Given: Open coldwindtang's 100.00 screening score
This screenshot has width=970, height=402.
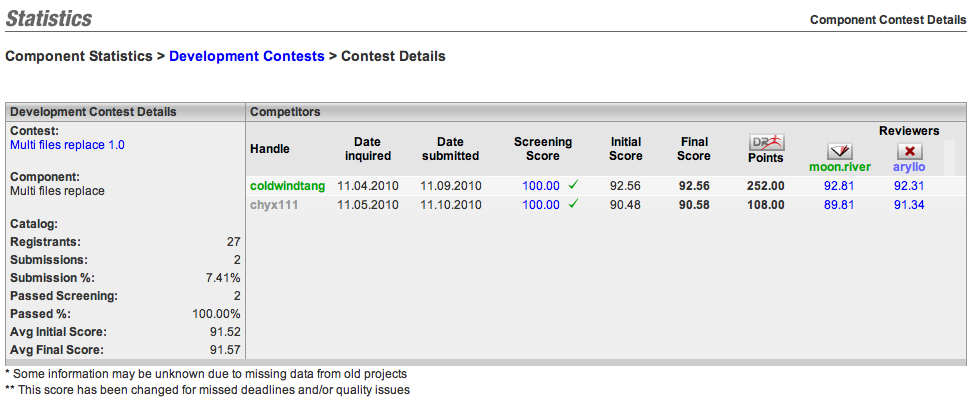Looking at the screenshot, I should 541,186.
